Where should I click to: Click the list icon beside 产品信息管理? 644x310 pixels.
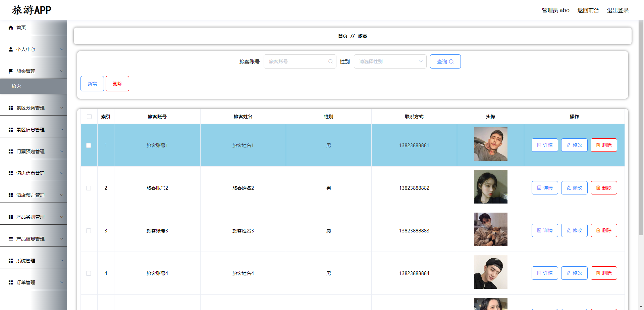[x=10, y=238]
